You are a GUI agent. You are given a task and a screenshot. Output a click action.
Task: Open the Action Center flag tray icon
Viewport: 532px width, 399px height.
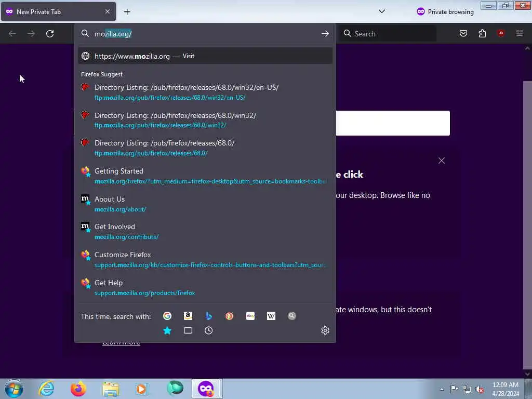[454, 389]
